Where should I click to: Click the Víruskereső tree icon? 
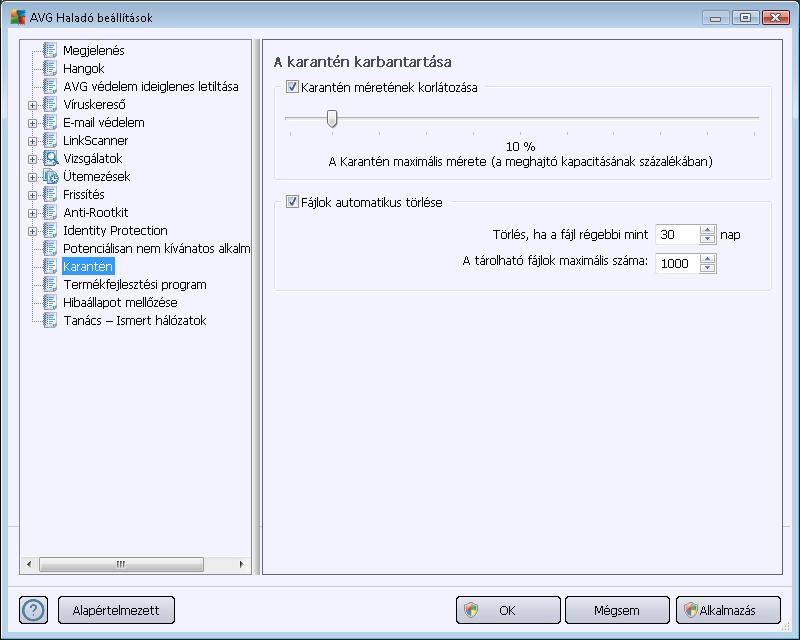[49, 104]
